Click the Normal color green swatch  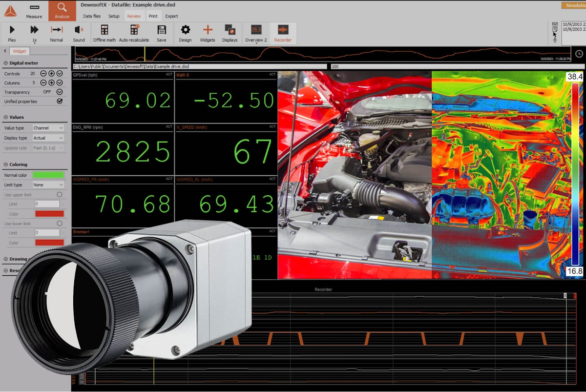48,175
